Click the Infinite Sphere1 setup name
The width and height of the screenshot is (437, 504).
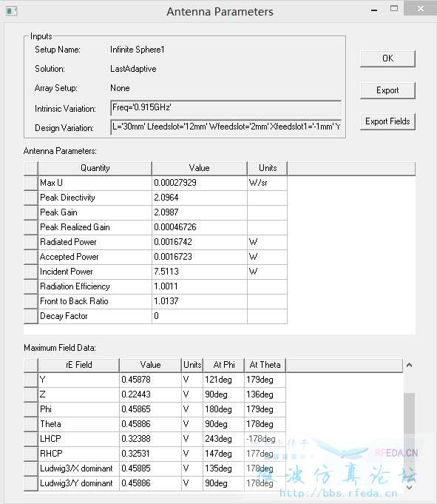137,50
